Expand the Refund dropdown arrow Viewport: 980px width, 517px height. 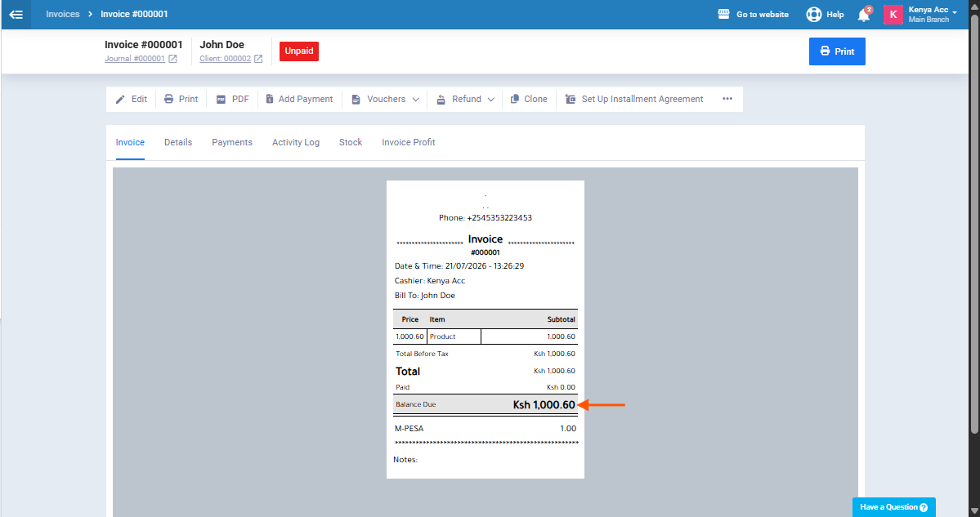490,100
